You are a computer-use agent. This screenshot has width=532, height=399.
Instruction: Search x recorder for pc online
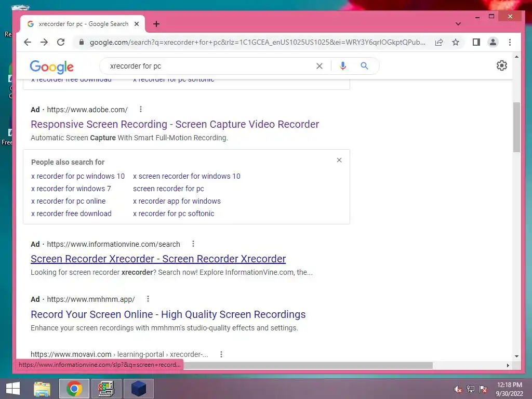[68, 201]
